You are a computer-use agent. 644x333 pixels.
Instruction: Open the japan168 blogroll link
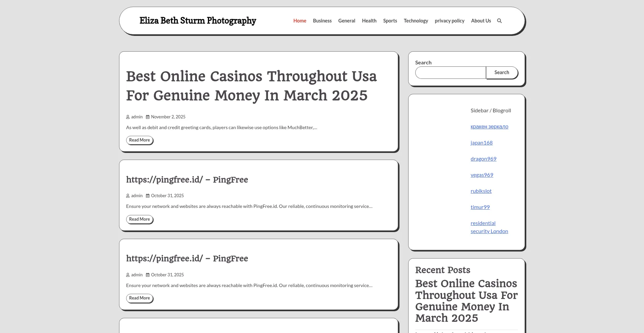tap(481, 143)
